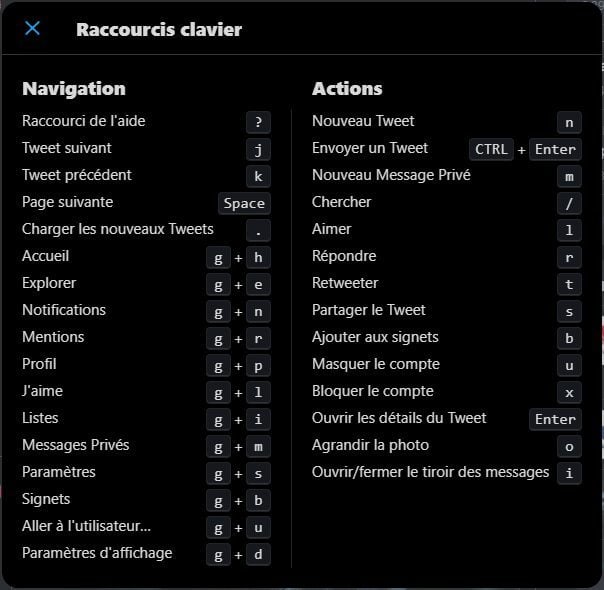Click the 'i' key for Ouvrir/fermer le tiroir des messages
Screen dimensions: 604x590
569,473
